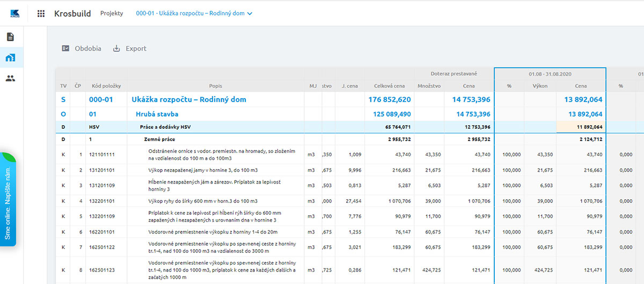Select the 'Zemné práce' row
The width and height of the screenshot is (644, 284).
tap(349, 139)
